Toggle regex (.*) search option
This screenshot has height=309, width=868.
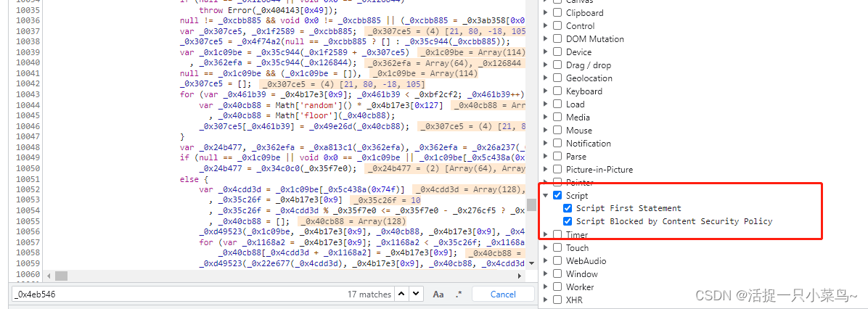pyautogui.click(x=458, y=294)
